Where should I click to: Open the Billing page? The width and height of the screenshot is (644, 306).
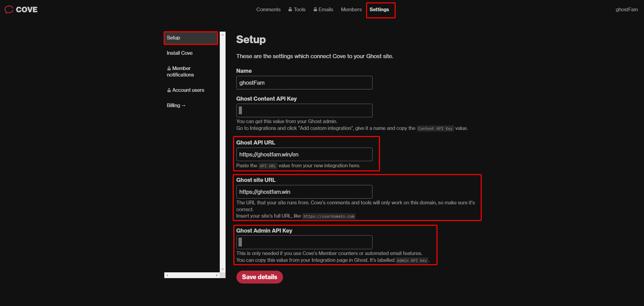[174, 105]
